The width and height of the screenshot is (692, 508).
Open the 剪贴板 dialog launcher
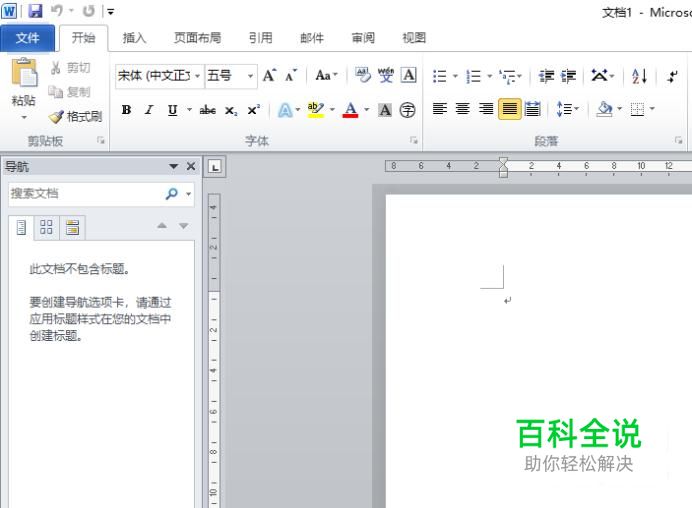coord(101,140)
